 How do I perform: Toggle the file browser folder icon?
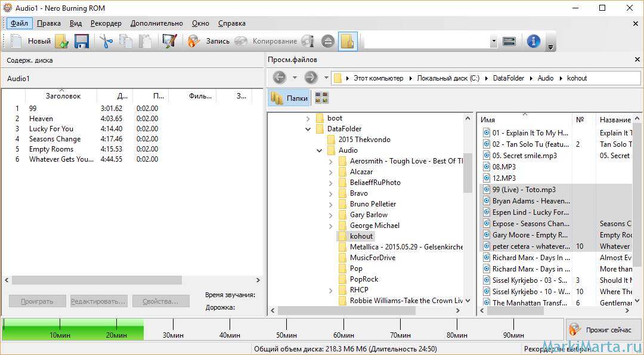pos(348,41)
